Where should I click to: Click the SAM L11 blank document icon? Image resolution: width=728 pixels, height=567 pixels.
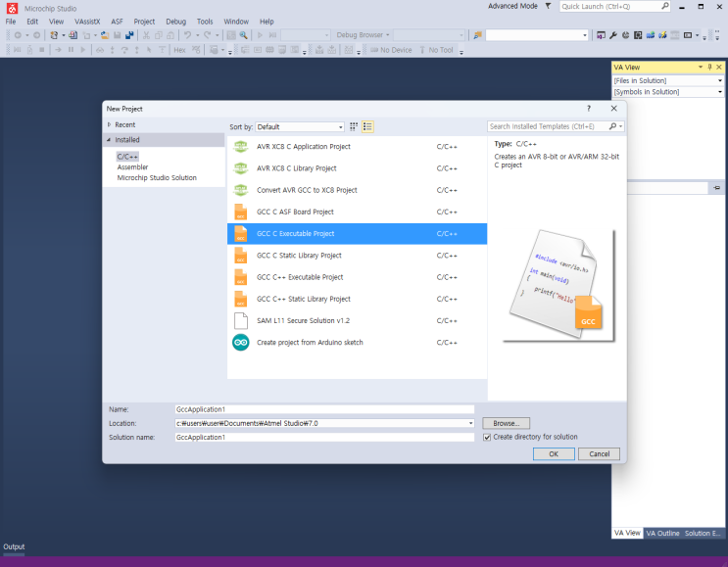(240, 320)
